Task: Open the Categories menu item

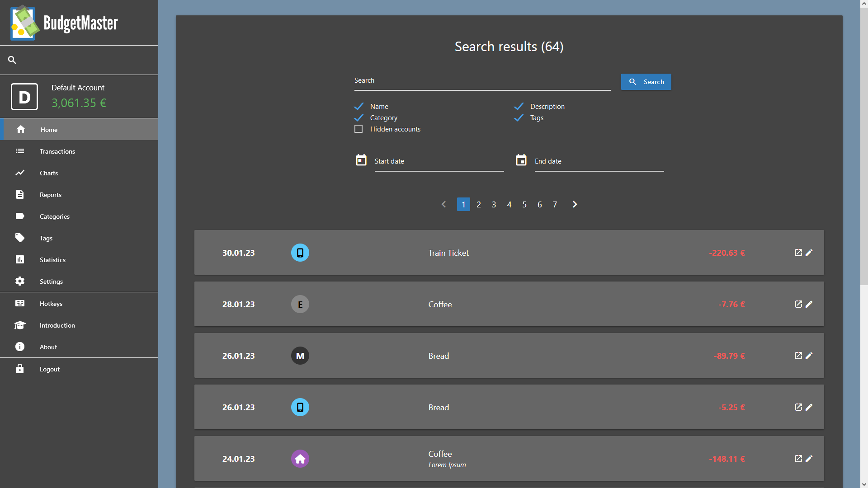Action: click(79, 216)
